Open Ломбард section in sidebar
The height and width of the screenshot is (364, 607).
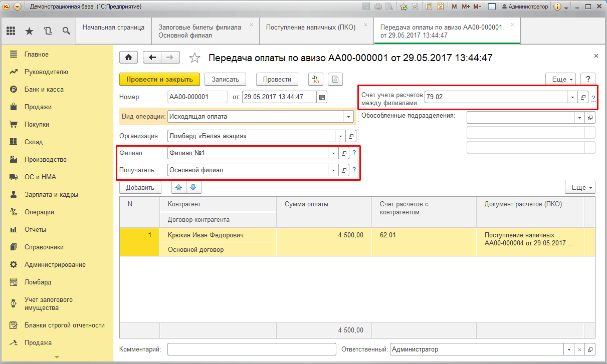click(38, 282)
